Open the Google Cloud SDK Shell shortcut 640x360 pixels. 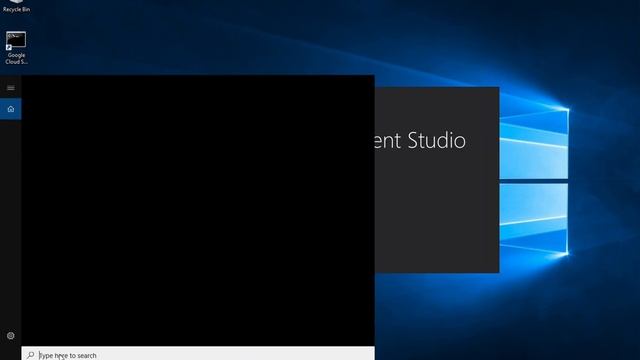click(x=16, y=48)
